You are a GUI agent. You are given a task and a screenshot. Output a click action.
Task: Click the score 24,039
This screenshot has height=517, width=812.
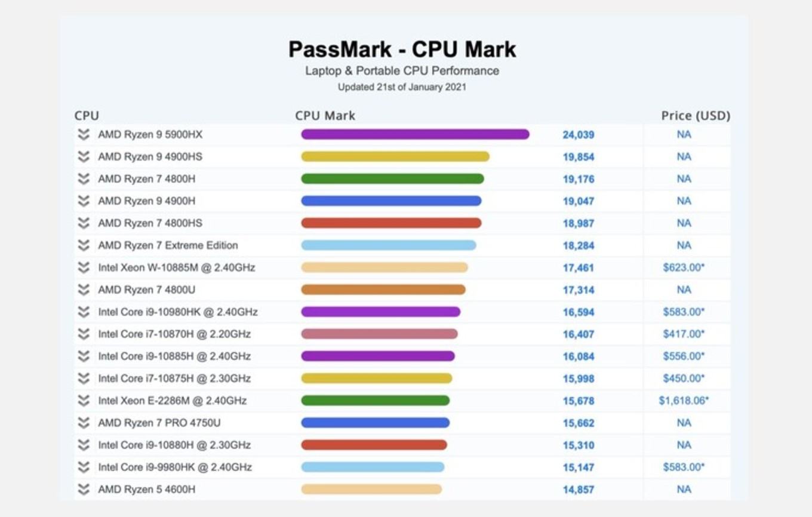(579, 135)
